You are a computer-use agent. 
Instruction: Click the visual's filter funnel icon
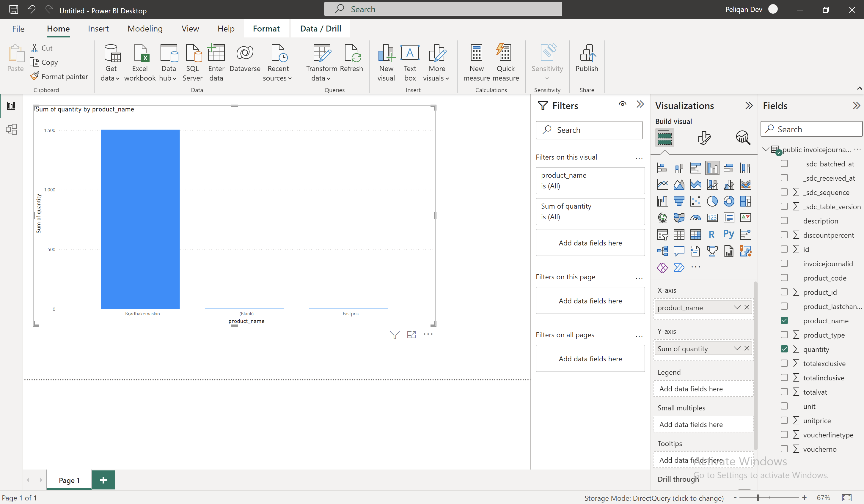(395, 334)
